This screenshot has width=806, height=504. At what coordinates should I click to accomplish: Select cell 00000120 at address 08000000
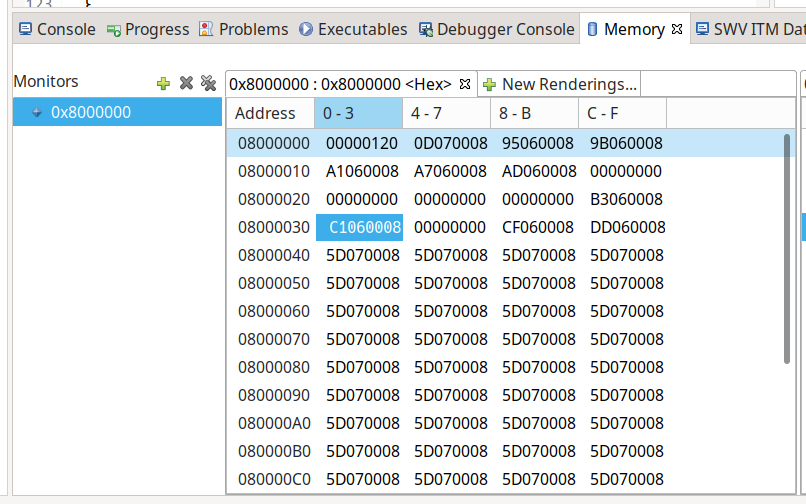point(361,143)
